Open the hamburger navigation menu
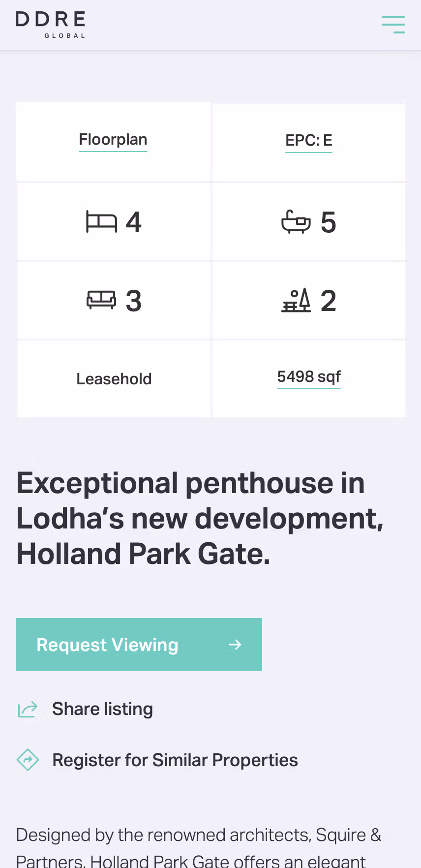This screenshot has height=868, width=421. tap(393, 25)
